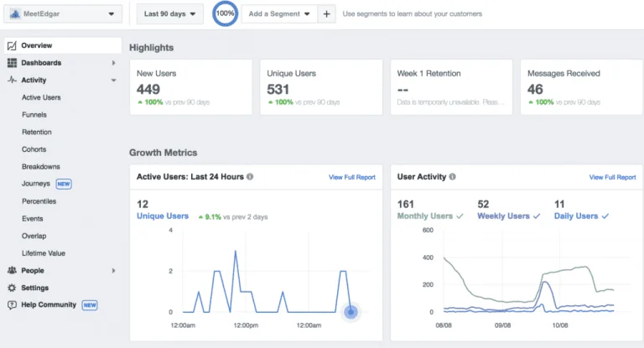Open Breakdowns in the sidebar
This screenshot has height=348, width=644.
click(x=40, y=166)
